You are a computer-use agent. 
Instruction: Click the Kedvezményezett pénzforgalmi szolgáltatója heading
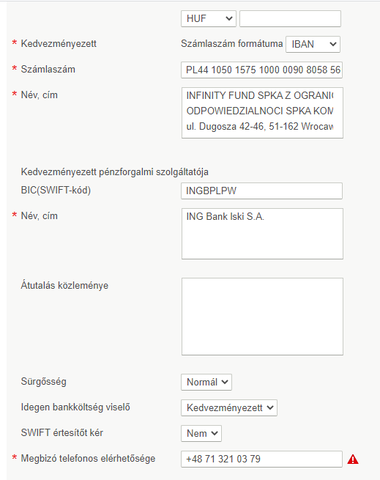[115, 172]
